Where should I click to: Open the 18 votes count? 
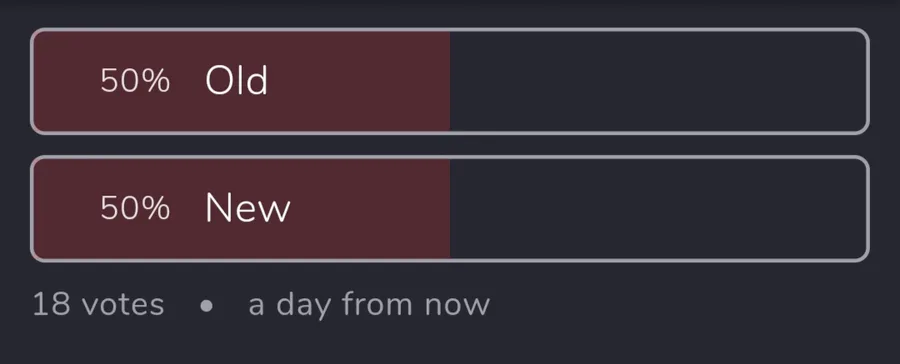click(98, 304)
